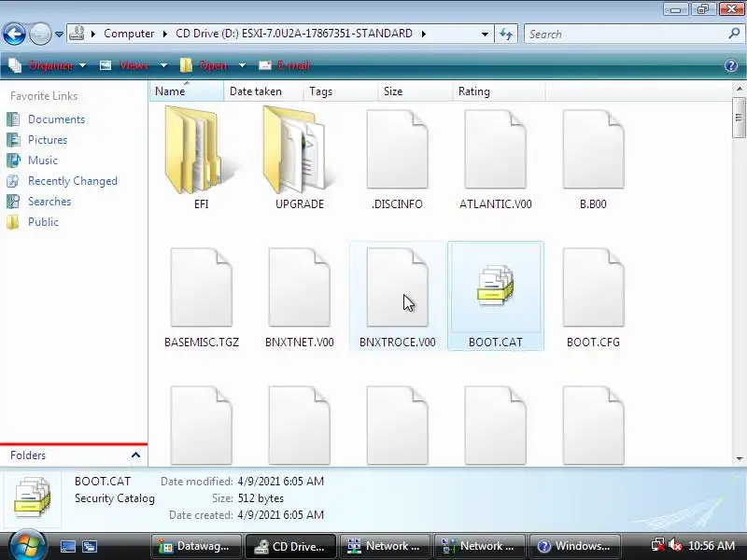747x560 pixels.
Task: Go back with the Back arrow button
Action: (14, 34)
